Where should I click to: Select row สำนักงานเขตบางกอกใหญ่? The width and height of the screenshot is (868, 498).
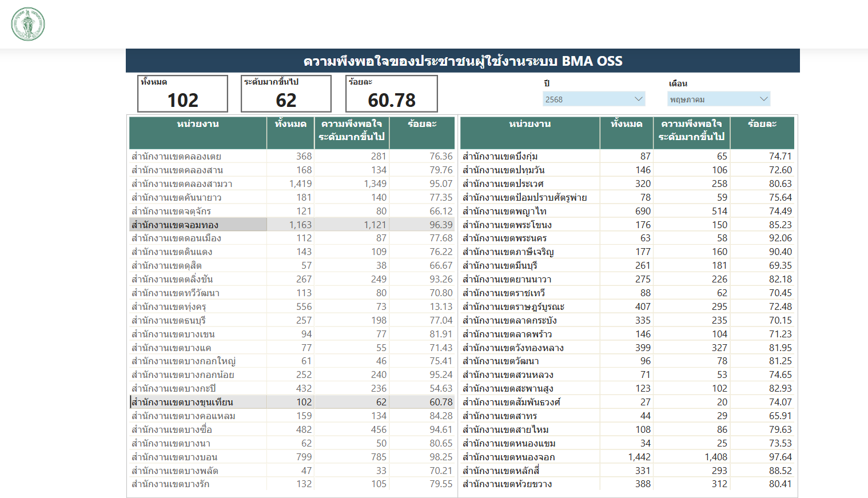[292, 361]
